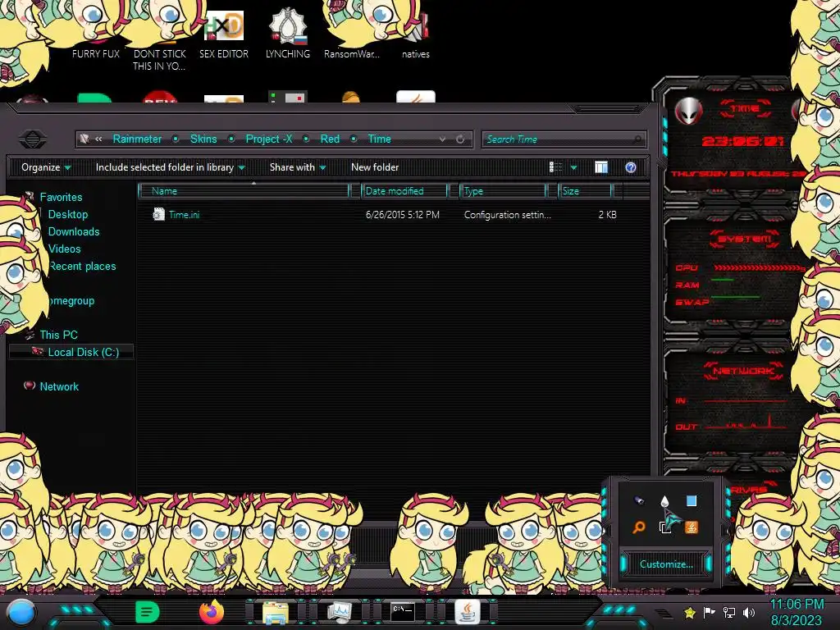Open the natives desktop folder

coord(416,35)
